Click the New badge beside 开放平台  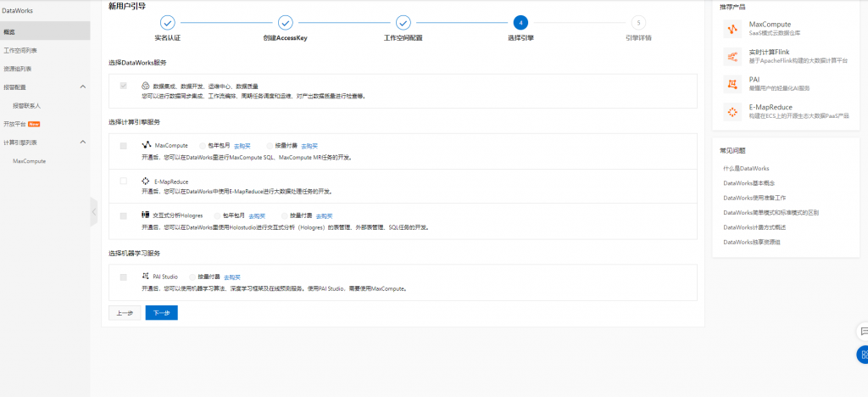point(34,124)
